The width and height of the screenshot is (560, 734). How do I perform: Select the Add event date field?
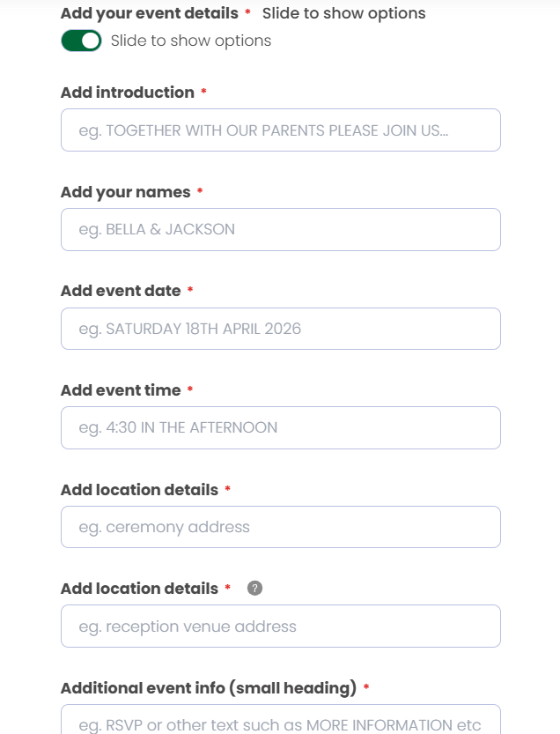[x=280, y=329]
